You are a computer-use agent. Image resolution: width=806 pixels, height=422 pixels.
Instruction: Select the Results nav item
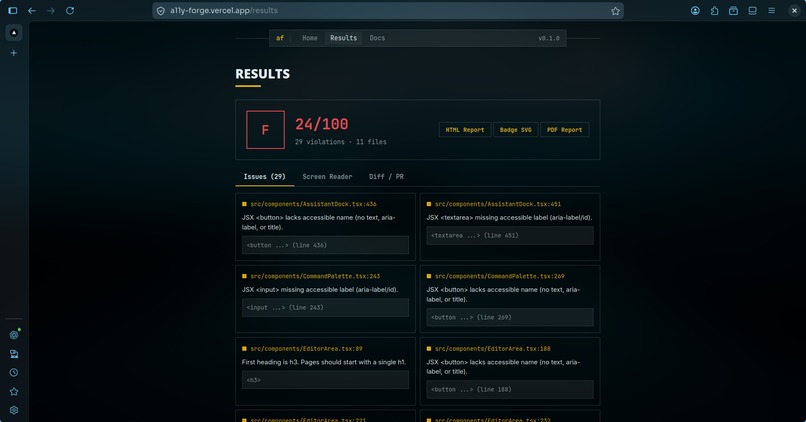click(343, 38)
